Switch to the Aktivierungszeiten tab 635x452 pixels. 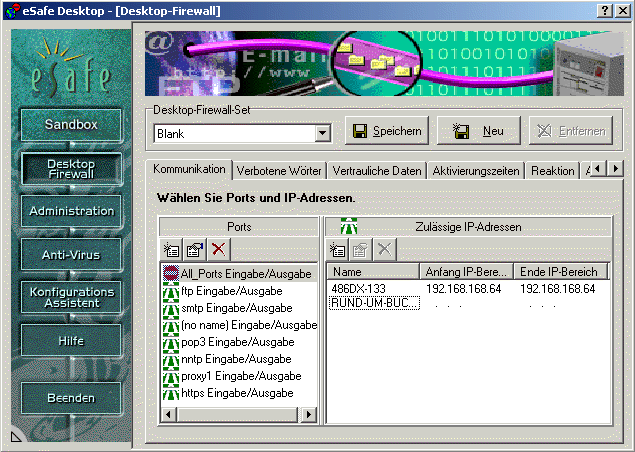coord(476,171)
